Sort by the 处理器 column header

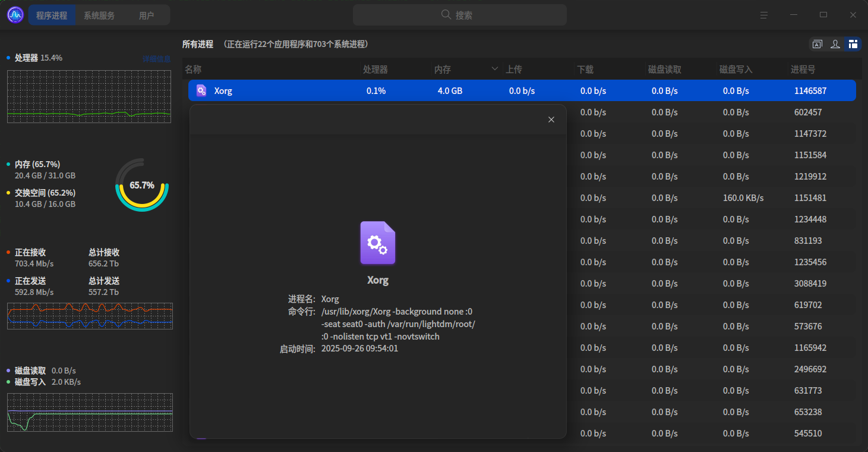coord(396,70)
